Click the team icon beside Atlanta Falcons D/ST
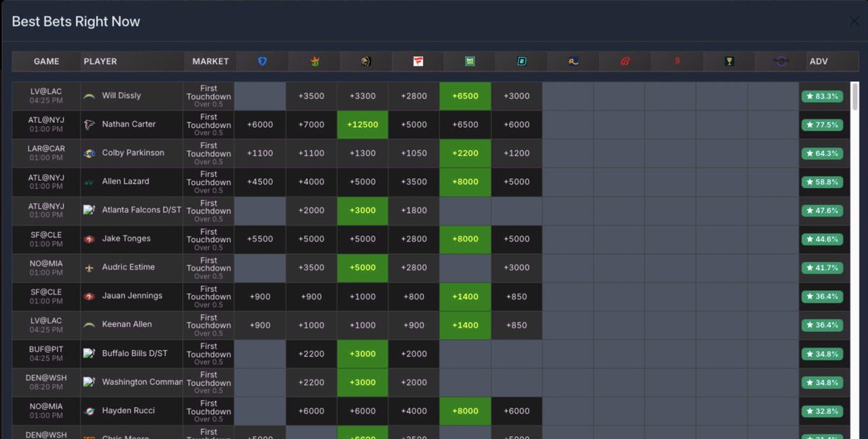868x439 pixels. click(x=90, y=210)
